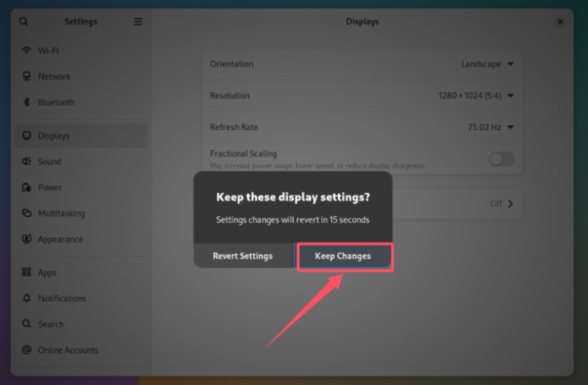This screenshot has height=385, width=588.
Task: Click the Bluetooth icon in sidebar
Action: click(x=26, y=102)
